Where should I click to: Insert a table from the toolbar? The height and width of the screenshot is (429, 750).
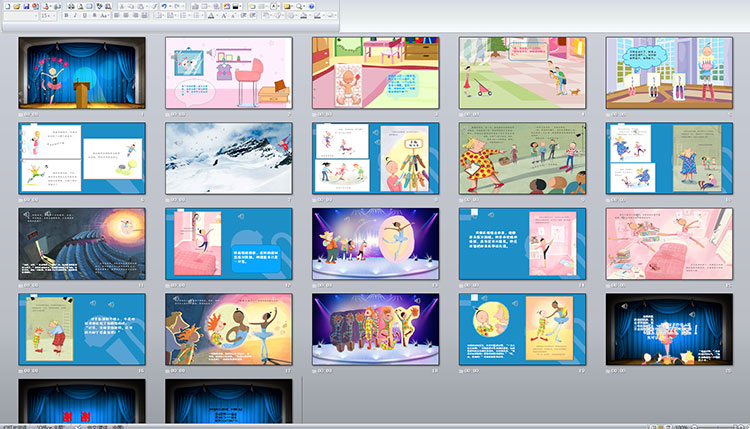pos(204,6)
